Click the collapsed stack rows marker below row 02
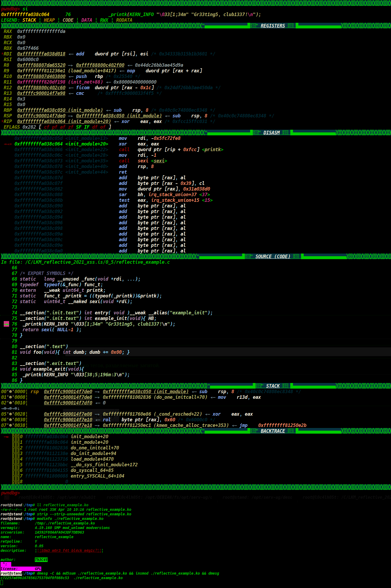Viewport: 391px width, 588px height. 10,408
